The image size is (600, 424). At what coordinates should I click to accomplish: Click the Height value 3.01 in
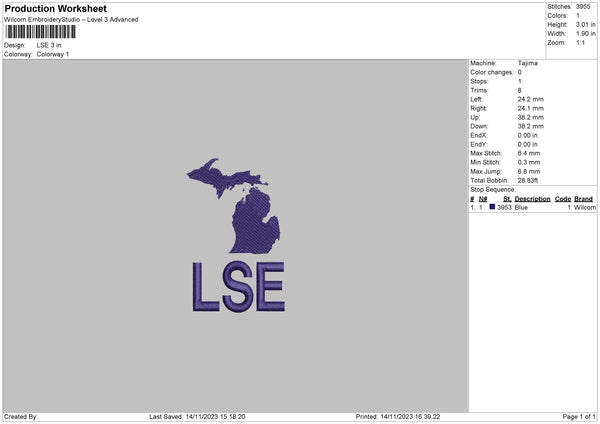pyautogui.click(x=585, y=24)
